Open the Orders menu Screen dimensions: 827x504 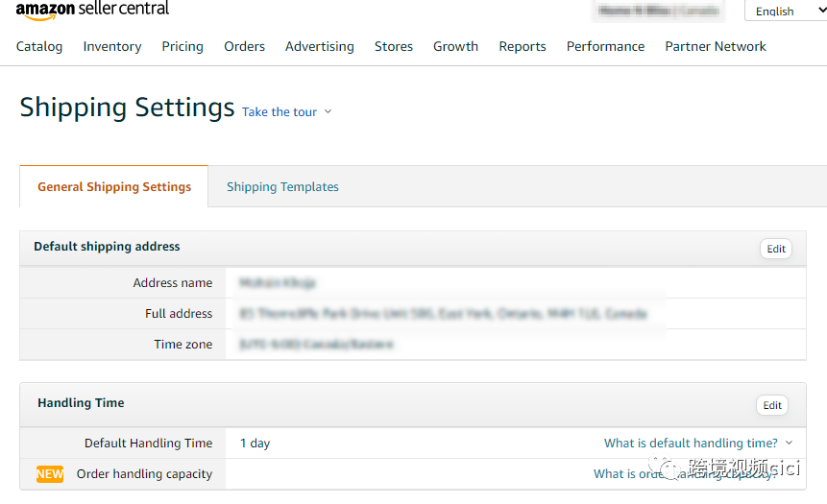coord(244,46)
